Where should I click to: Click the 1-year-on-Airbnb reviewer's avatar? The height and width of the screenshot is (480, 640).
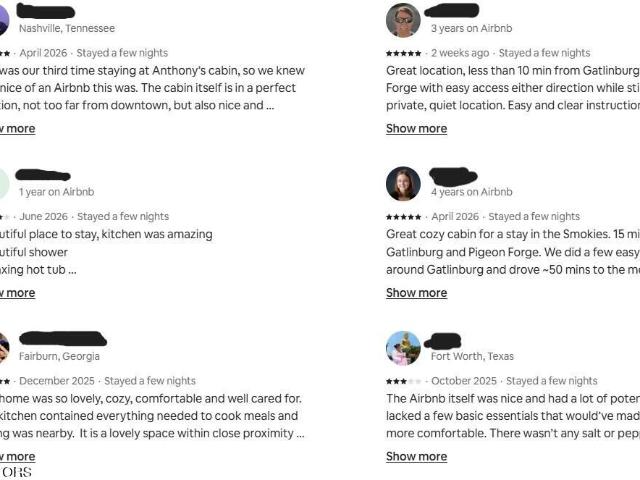click(x=4, y=184)
